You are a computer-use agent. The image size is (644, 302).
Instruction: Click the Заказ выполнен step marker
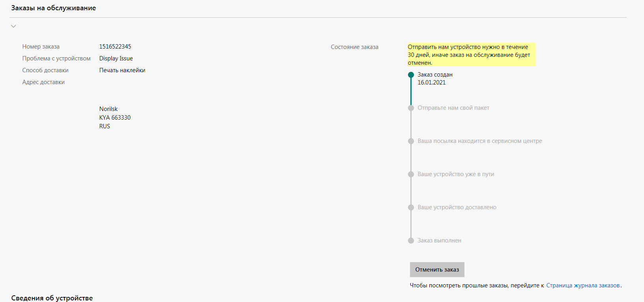click(x=411, y=240)
